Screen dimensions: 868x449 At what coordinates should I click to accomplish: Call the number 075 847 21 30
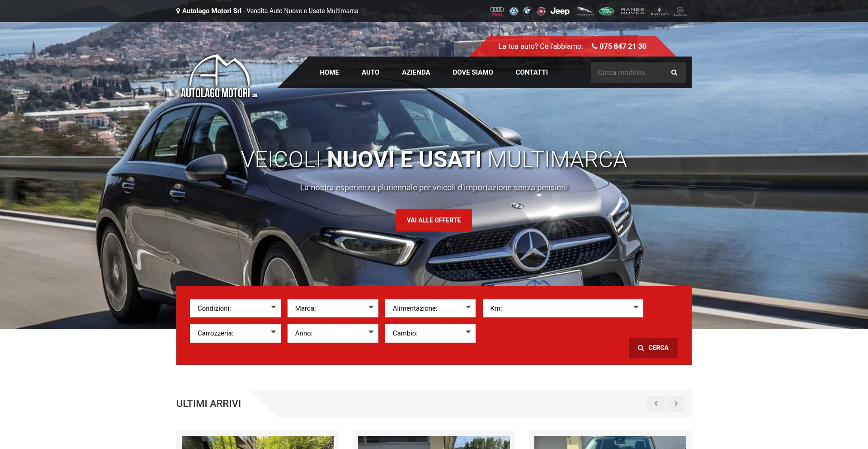(623, 46)
